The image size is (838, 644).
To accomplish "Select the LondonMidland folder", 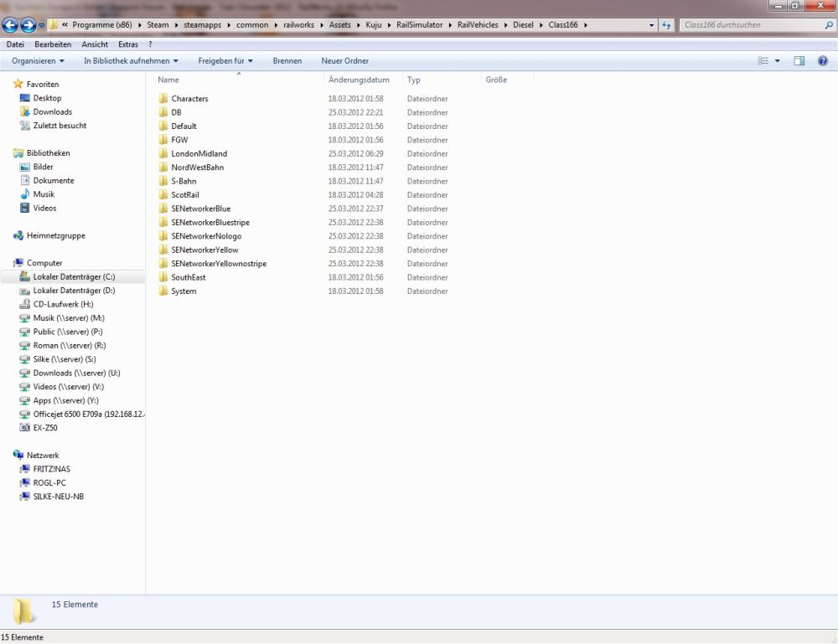I will [199, 154].
